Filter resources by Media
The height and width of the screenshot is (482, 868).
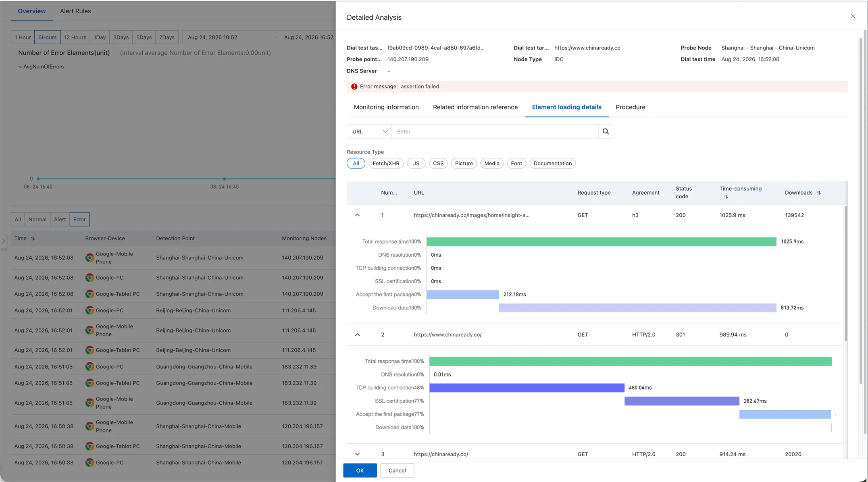click(491, 163)
